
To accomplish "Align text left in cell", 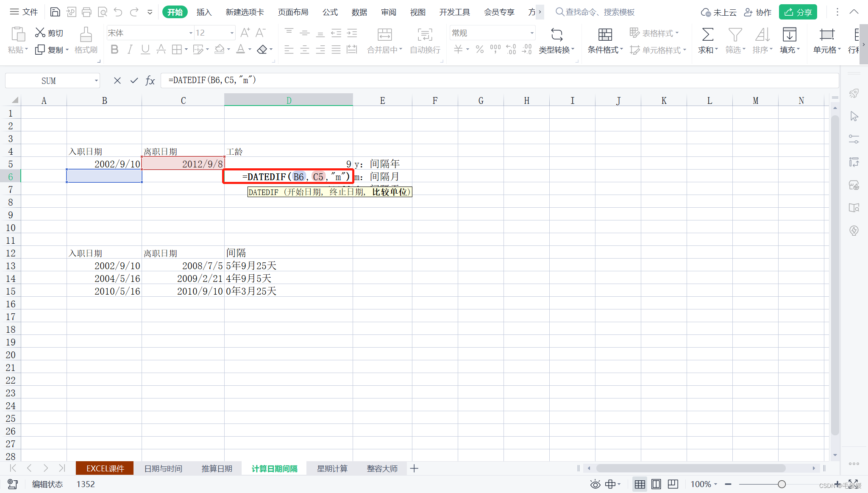I will pyautogui.click(x=289, y=50).
